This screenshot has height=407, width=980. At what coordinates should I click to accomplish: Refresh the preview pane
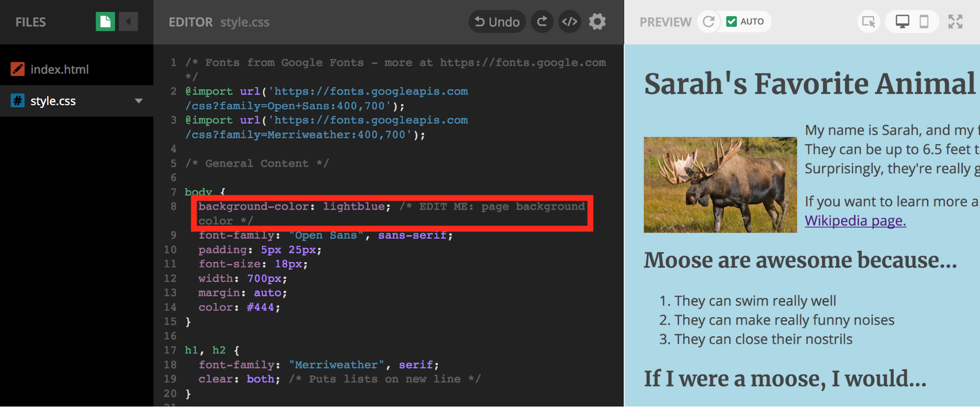coord(708,22)
